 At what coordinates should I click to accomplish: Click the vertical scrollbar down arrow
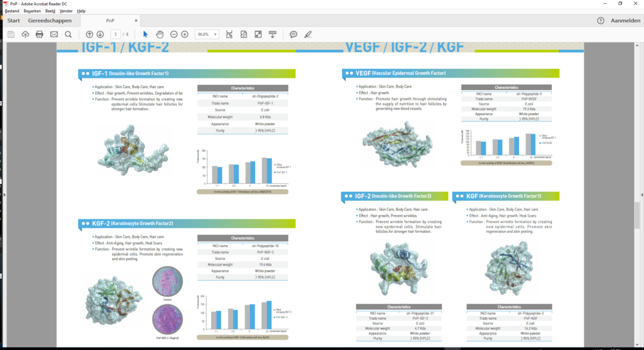637,345
